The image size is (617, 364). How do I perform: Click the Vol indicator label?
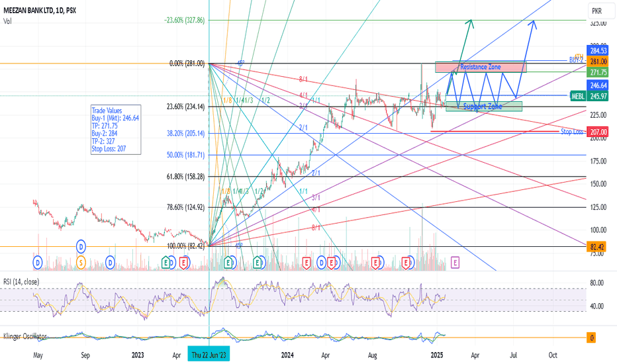click(7, 21)
